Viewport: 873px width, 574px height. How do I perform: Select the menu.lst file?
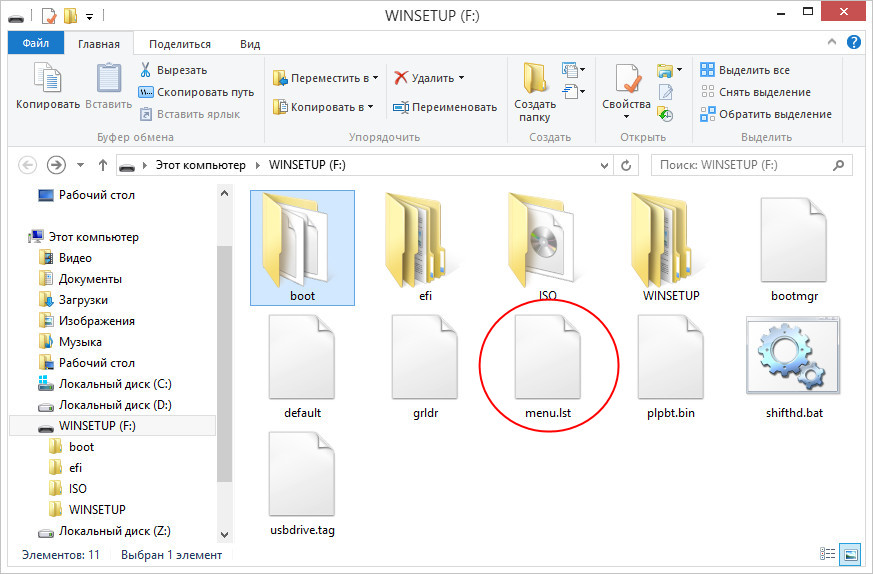tap(548, 366)
